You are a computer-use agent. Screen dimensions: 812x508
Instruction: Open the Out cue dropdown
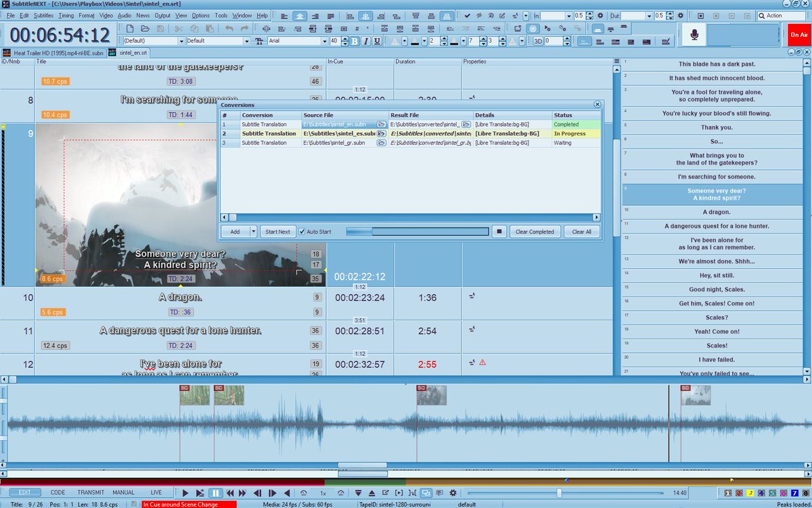coord(650,16)
